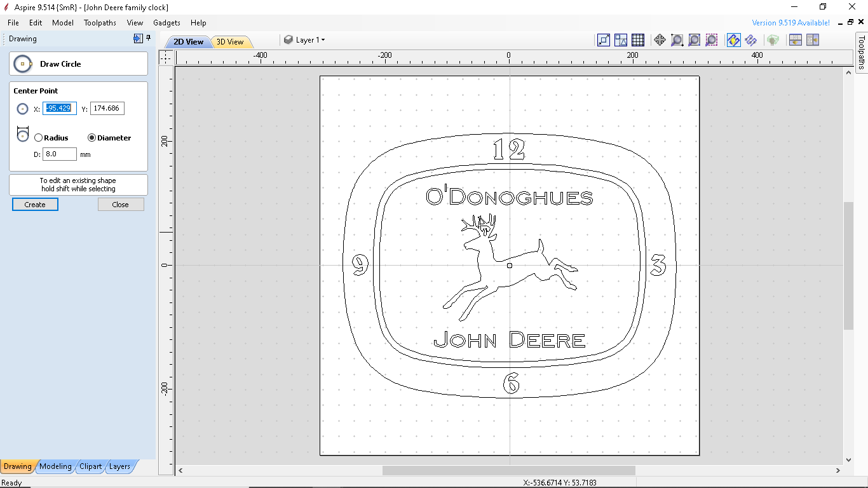Click the X: -536.6714 coordinates readout

click(x=560, y=483)
